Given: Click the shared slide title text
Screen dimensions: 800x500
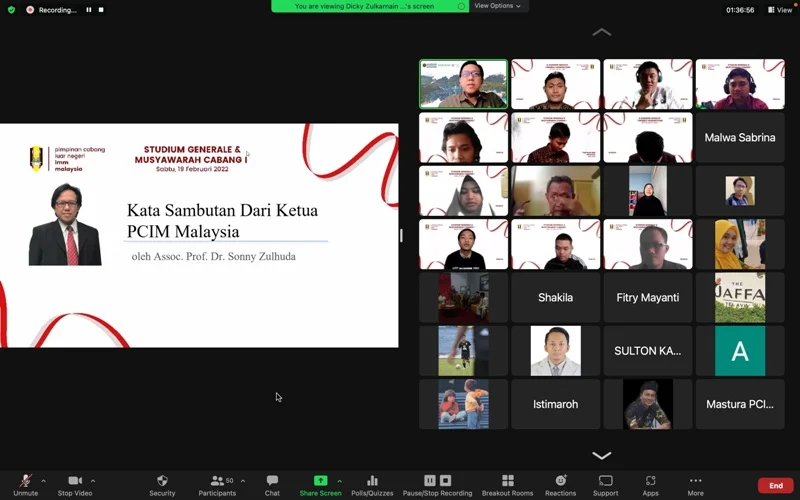Looking at the screenshot, I should pyautogui.click(x=222, y=220).
